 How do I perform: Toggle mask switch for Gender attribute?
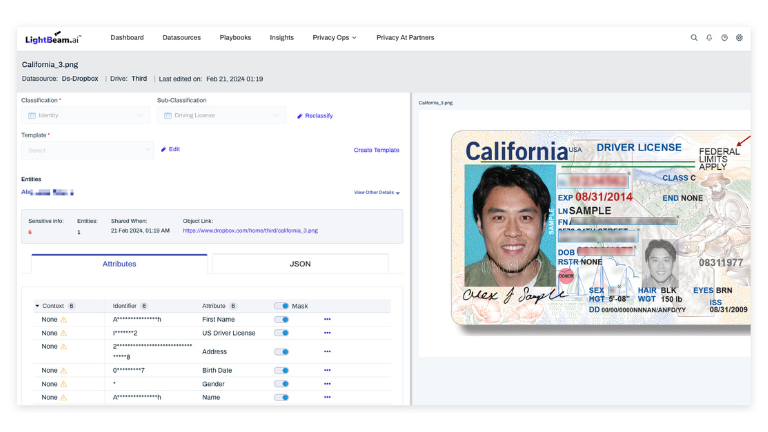coord(281,384)
